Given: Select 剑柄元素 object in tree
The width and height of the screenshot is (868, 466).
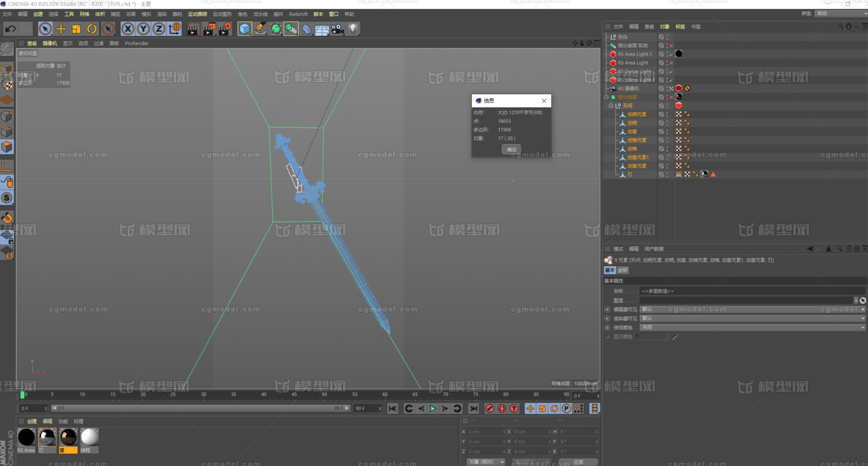Looking at the screenshot, I should pos(637,114).
